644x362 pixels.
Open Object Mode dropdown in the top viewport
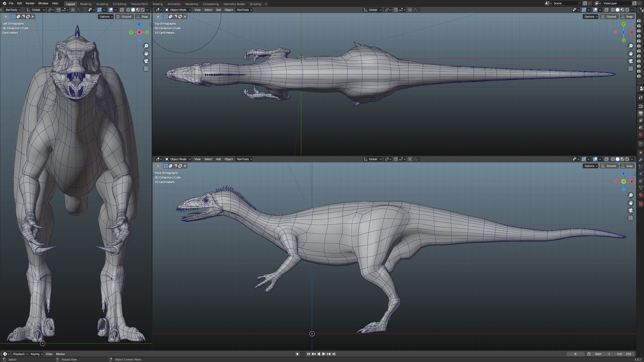pyautogui.click(x=178, y=10)
